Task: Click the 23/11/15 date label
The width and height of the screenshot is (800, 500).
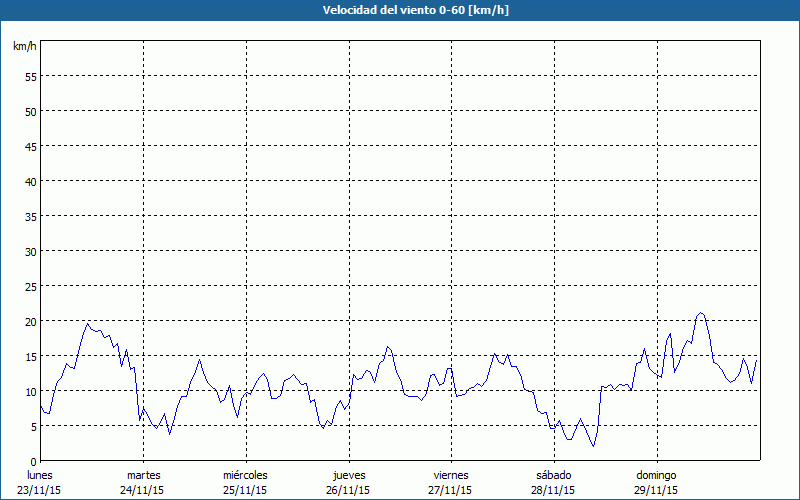Action: 39,490
